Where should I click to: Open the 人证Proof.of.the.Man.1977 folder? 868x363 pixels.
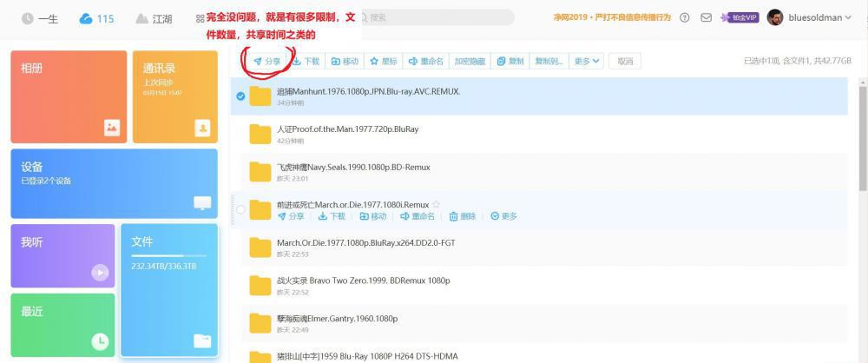pos(348,129)
